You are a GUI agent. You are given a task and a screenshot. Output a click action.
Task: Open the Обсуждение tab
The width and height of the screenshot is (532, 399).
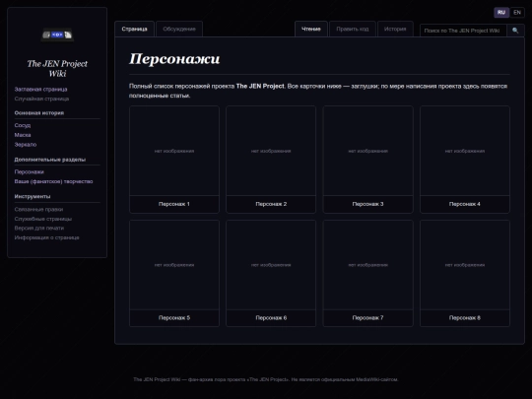point(179,29)
